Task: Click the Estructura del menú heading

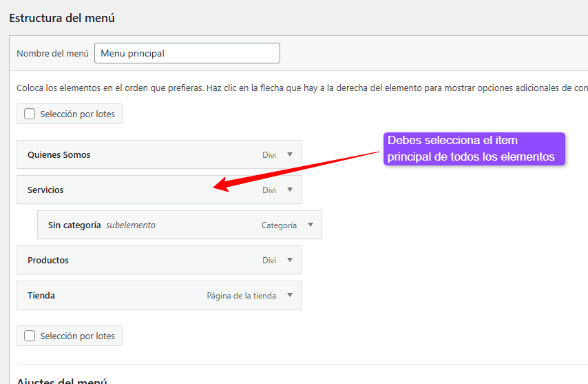Action: [x=61, y=18]
